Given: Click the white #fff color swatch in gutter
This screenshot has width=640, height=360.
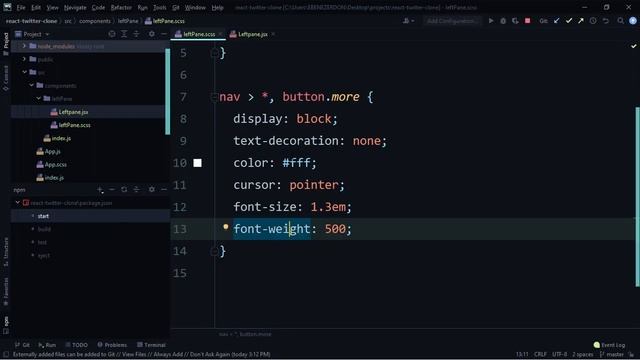Looking at the screenshot, I should (198, 163).
